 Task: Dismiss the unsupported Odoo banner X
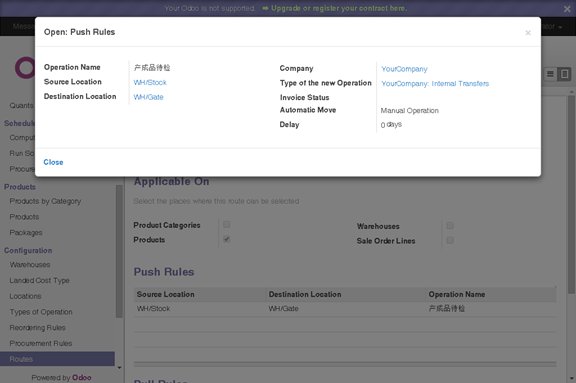pyautogui.click(x=567, y=9)
